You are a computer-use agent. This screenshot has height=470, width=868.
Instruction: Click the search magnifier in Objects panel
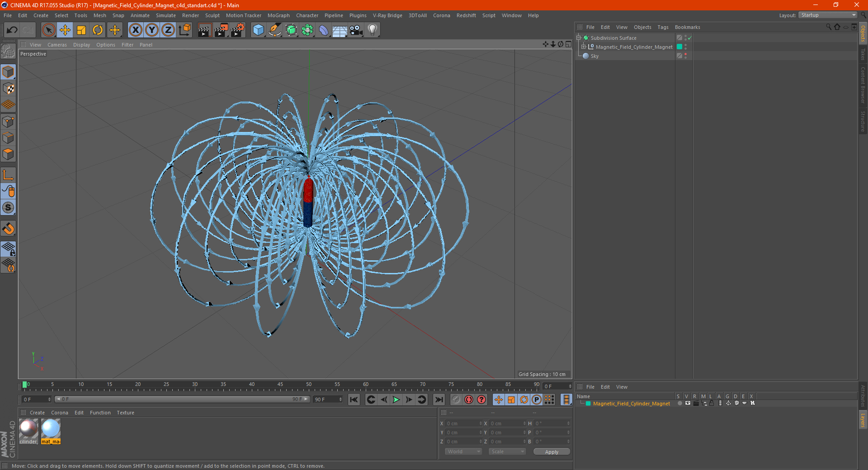coord(829,27)
